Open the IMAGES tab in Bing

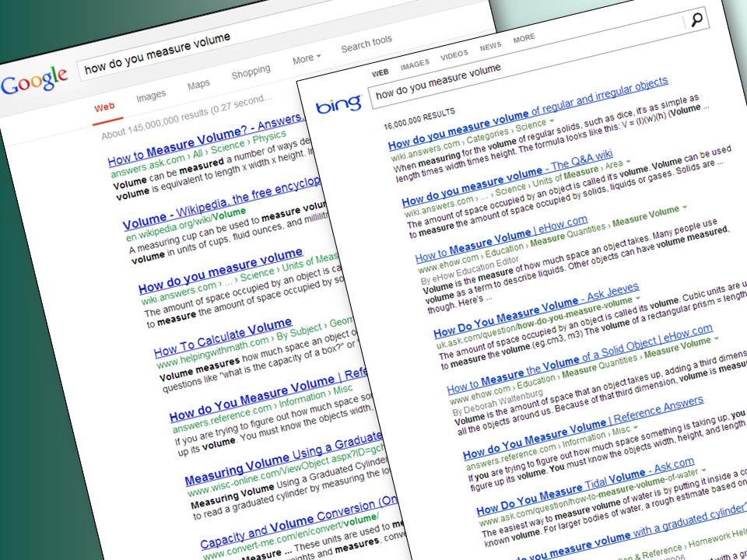[415, 64]
